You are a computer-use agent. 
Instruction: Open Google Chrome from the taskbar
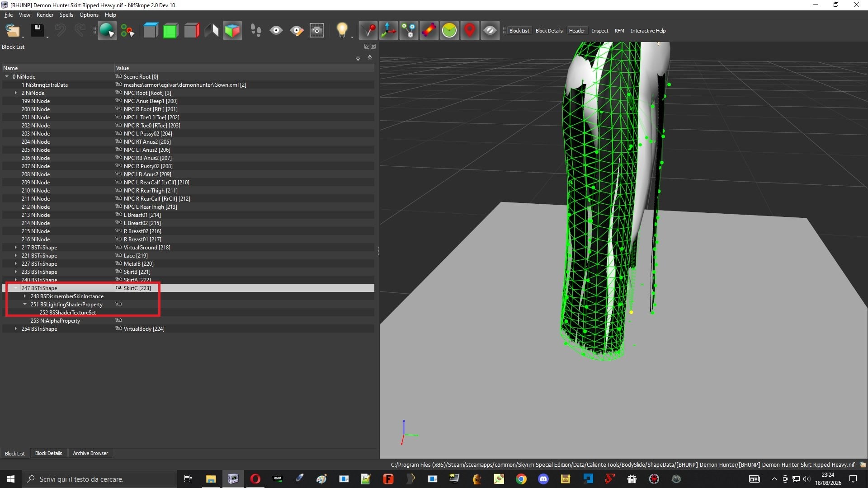(x=521, y=479)
